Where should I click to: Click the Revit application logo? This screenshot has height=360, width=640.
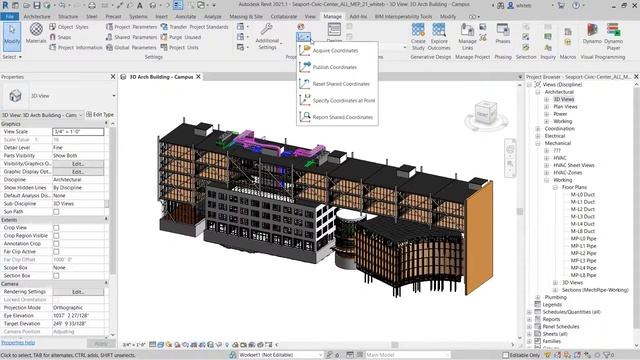5,5
